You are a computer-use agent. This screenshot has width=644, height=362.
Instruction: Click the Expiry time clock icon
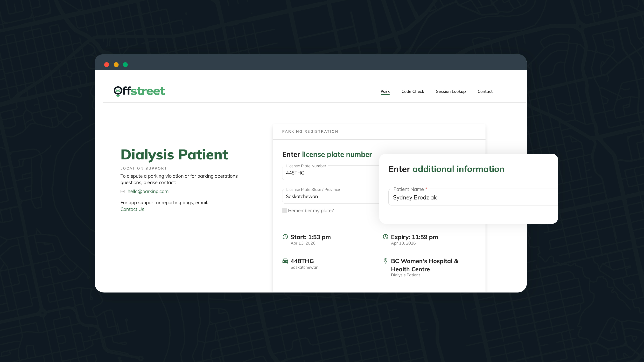pyautogui.click(x=385, y=237)
